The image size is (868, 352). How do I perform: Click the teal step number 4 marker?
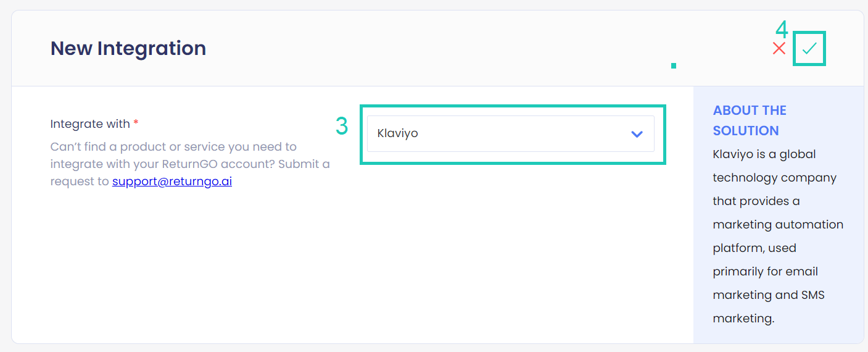point(782,30)
